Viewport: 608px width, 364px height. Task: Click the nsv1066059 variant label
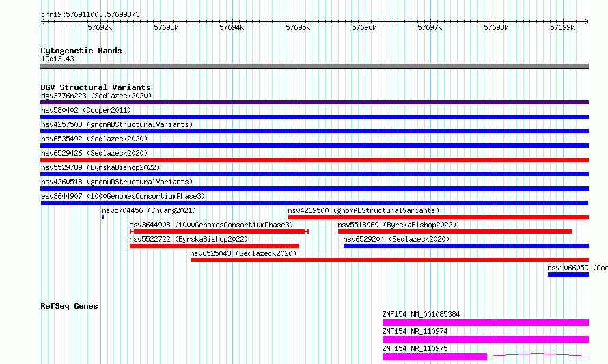[x=577, y=268]
